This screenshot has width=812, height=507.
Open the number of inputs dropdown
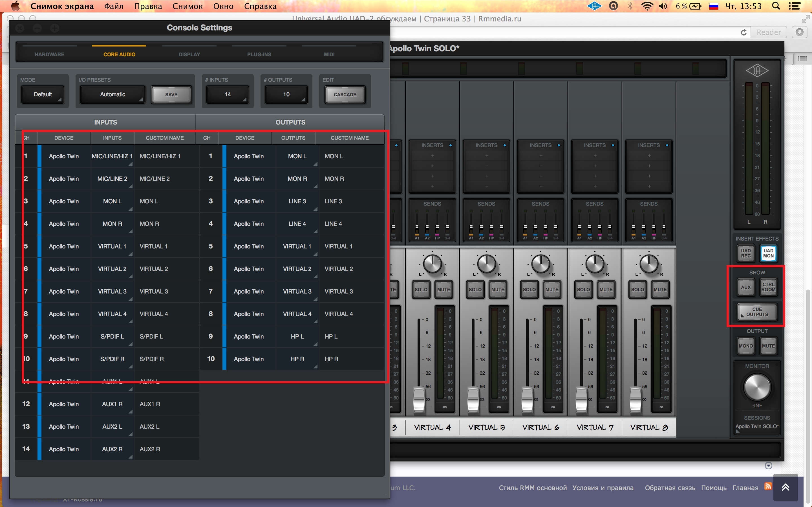[x=228, y=95]
